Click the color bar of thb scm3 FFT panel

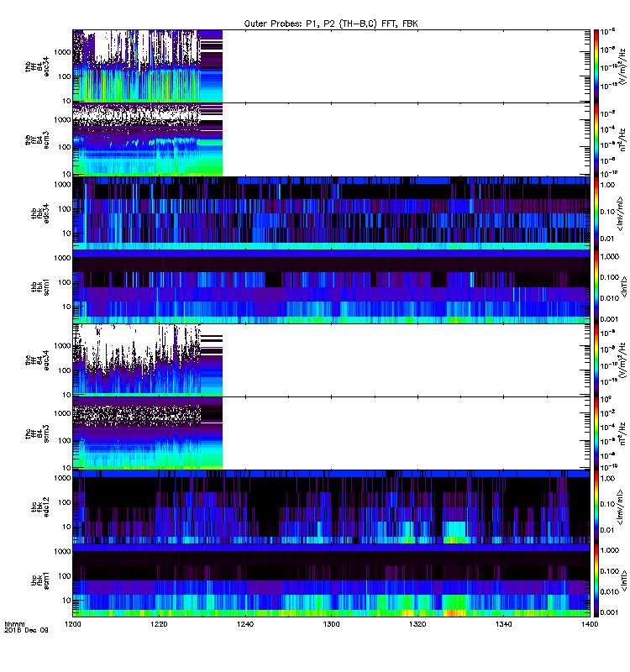pos(596,140)
